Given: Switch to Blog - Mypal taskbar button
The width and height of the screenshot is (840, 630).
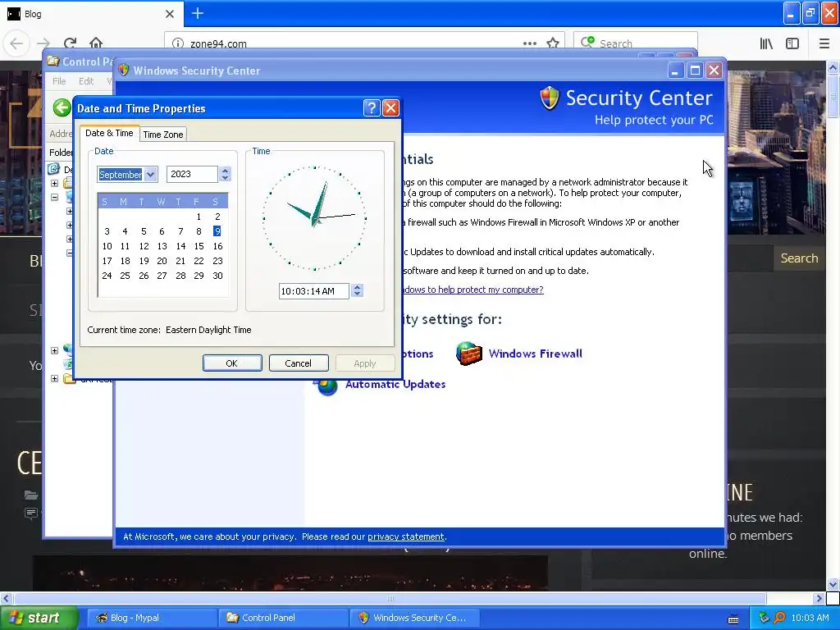Looking at the screenshot, I should 151,618.
